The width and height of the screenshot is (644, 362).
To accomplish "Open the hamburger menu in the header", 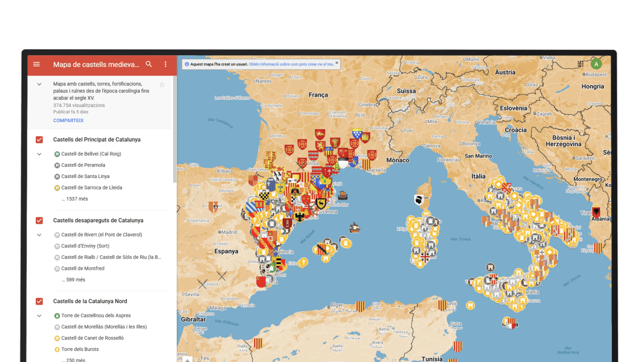I will click(36, 64).
